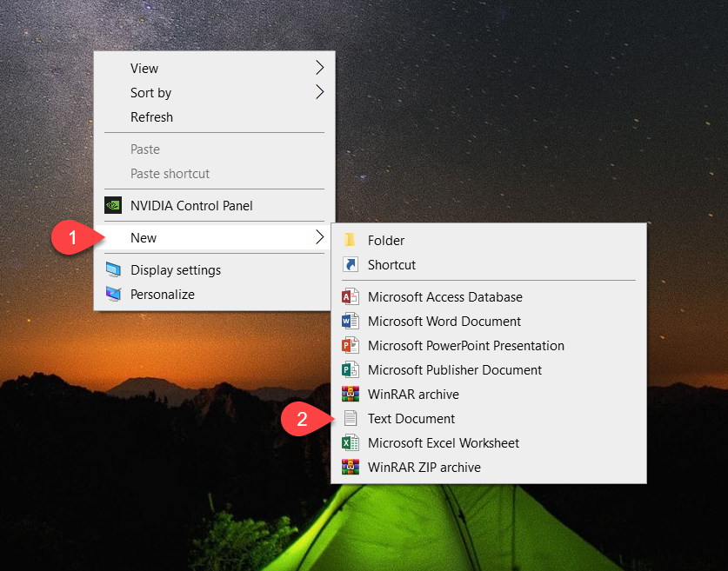The width and height of the screenshot is (728, 571).
Task: Click the WinRAR ZIP archive icon
Action: tap(350, 468)
